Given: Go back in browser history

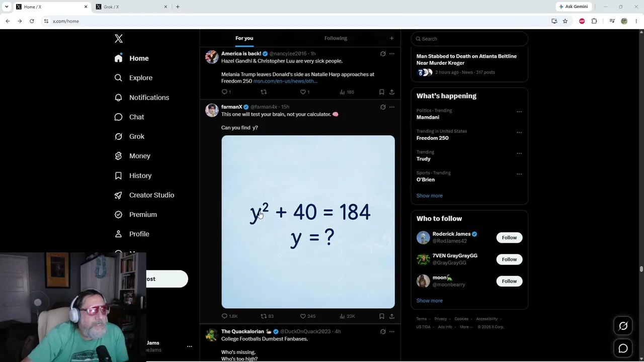Looking at the screenshot, I should click(x=8, y=21).
